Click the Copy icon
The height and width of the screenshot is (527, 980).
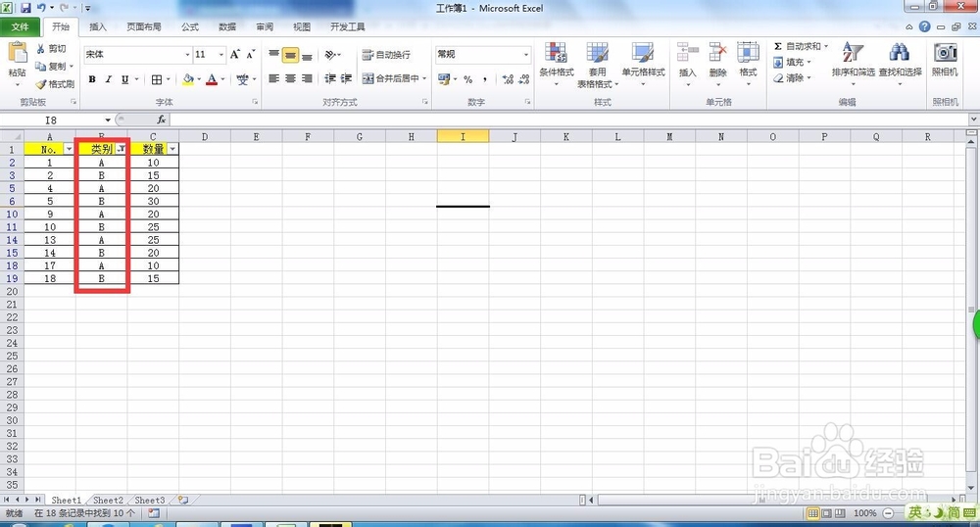tap(40, 67)
